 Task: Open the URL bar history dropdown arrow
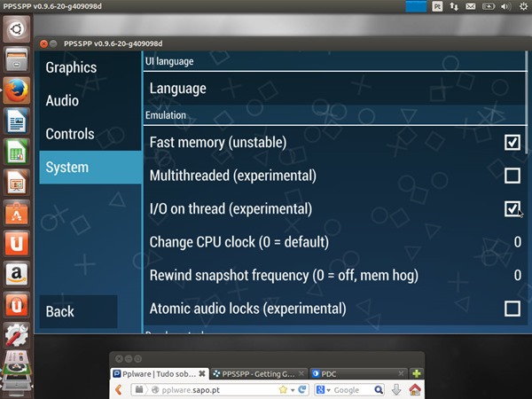[292, 390]
